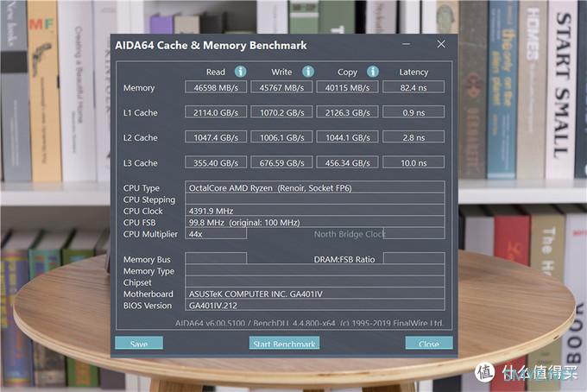Click the AIDA64 v6.00.5100 version text
Viewport: 587px width, 392px height.
click(309, 323)
